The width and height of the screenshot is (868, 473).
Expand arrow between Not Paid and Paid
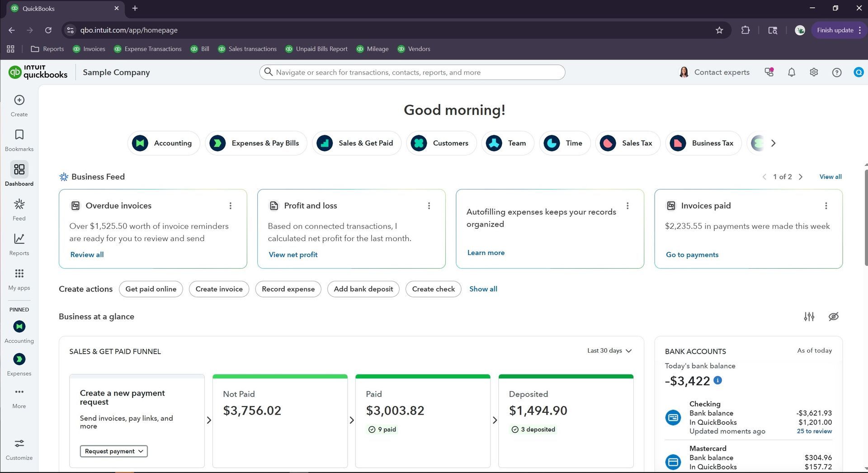[352, 421]
